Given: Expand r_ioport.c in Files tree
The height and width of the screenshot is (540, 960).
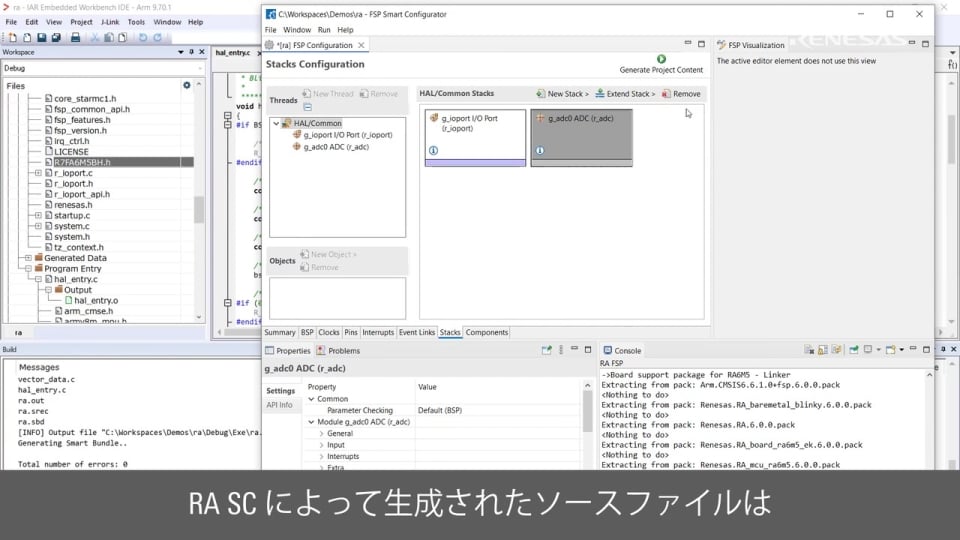Looking at the screenshot, I should (x=38, y=173).
